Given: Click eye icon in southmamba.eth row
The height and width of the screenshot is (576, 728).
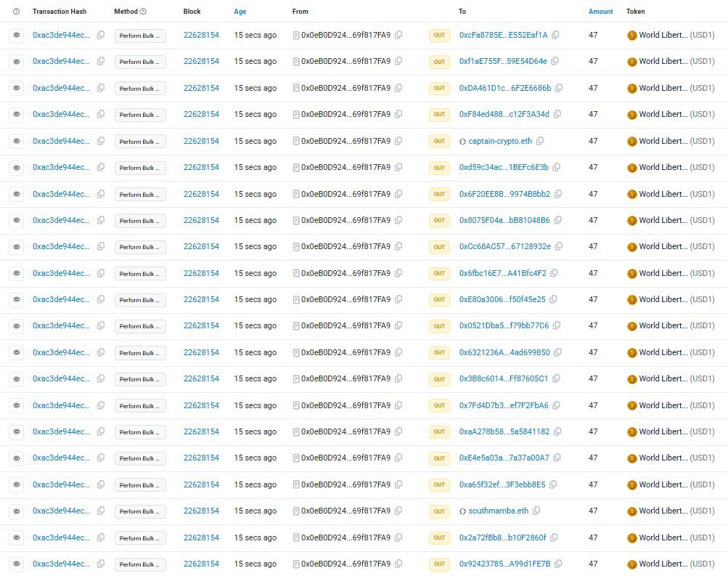Looking at the screenshot, I should [16, 511].
